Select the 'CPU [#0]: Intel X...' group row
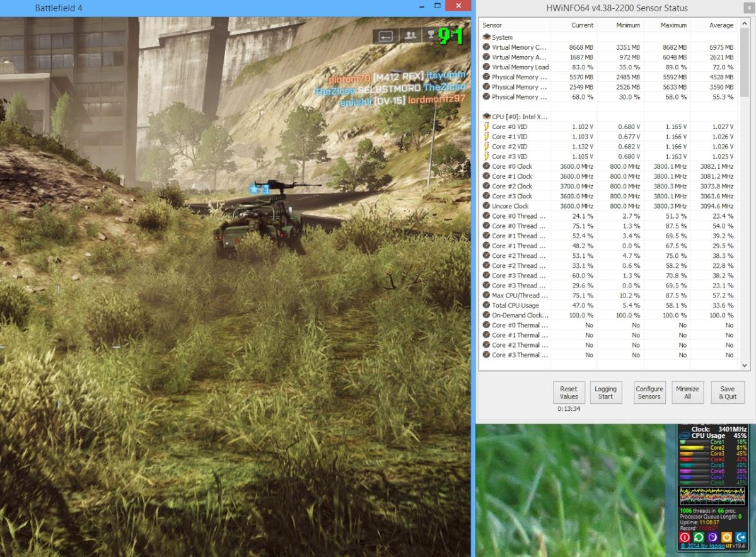The width and height of the screenshot is (756, 557). click(x=520, y=117)
